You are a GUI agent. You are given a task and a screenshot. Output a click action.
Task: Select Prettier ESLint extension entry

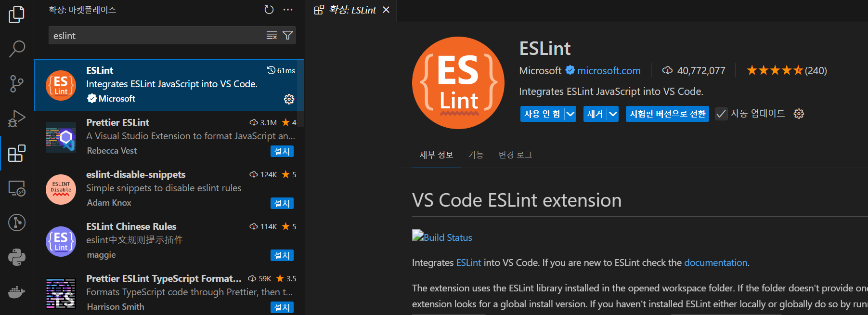169,137
